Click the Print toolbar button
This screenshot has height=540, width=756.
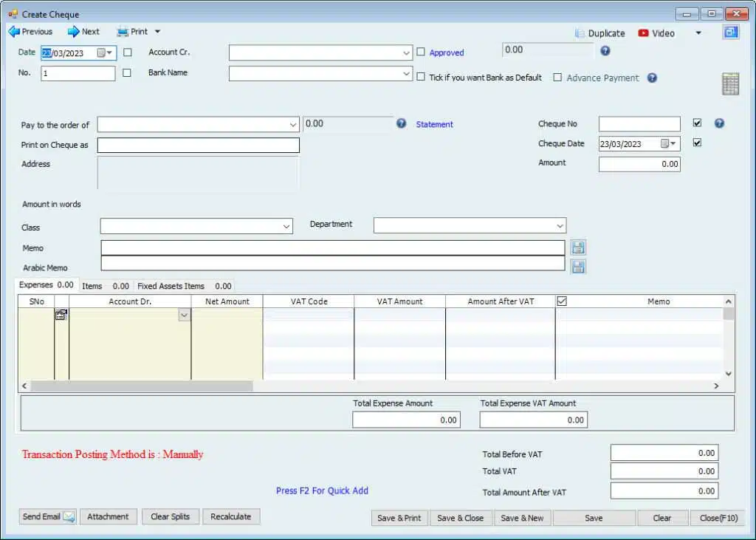point(133,32)
